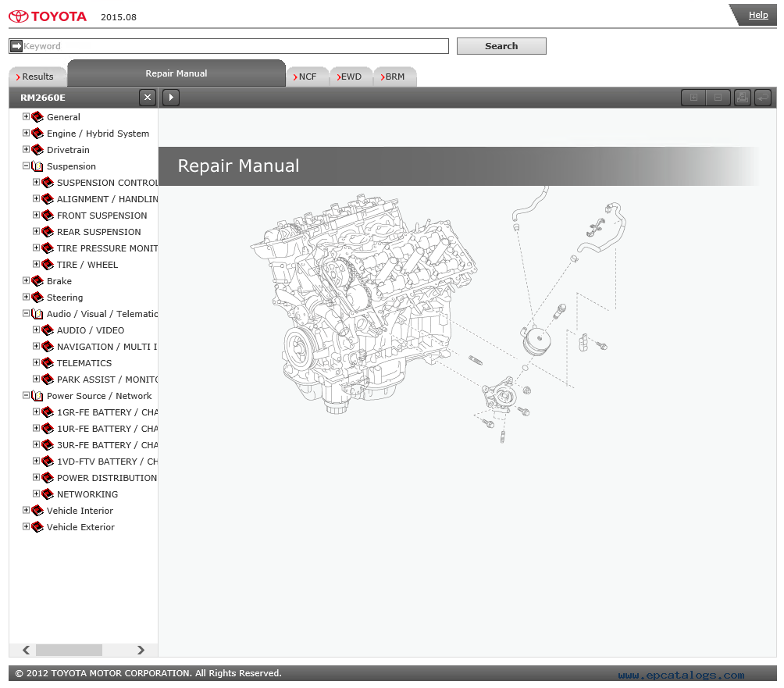Switch to the Results tab
This screenshot has height=688, width=784.
(x=37, y=77)
